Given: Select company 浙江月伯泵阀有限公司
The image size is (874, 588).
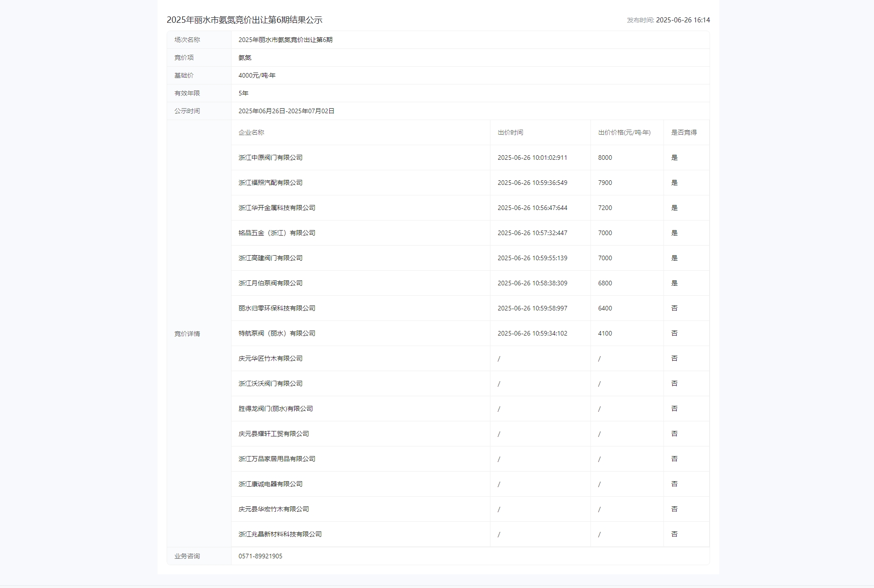Looking at the screenshot, I should (x=270, y=283).
